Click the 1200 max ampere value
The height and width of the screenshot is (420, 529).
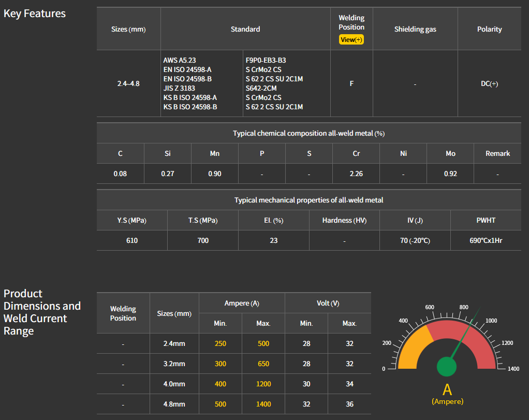263,384
